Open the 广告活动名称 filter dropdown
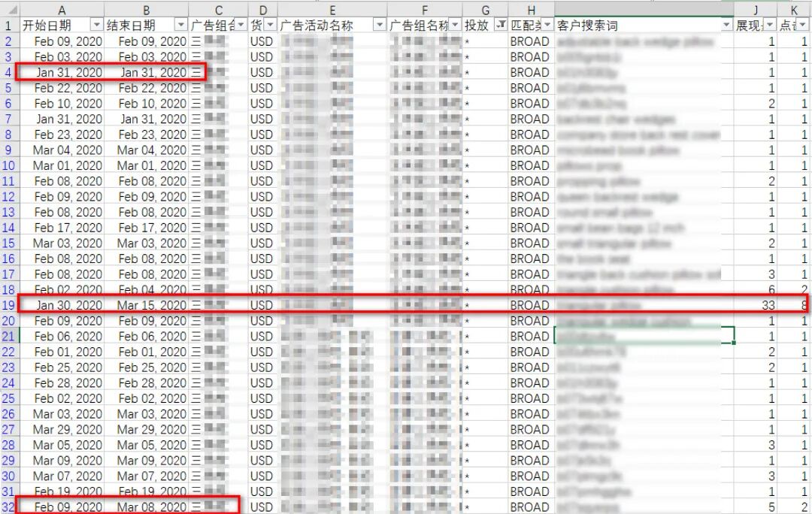 click(x=380, y=25)
